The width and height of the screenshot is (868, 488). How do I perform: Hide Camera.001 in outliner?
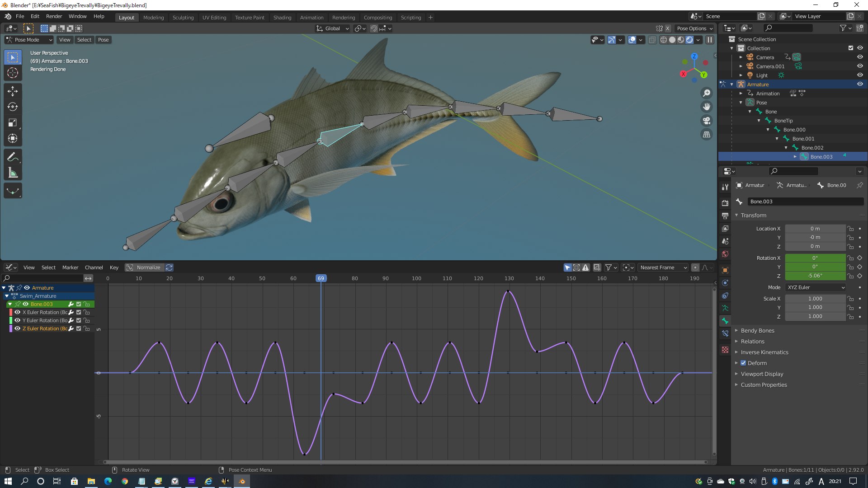pyautogui.click(x=860, y=66)
